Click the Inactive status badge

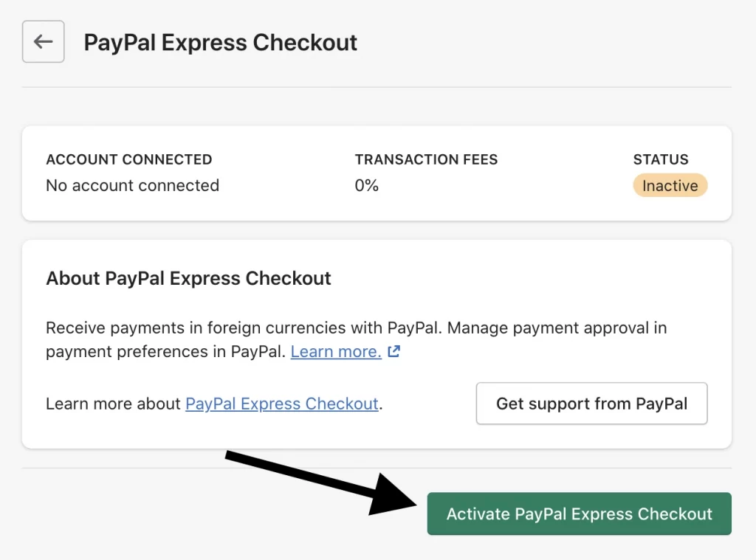pos(670,185)
